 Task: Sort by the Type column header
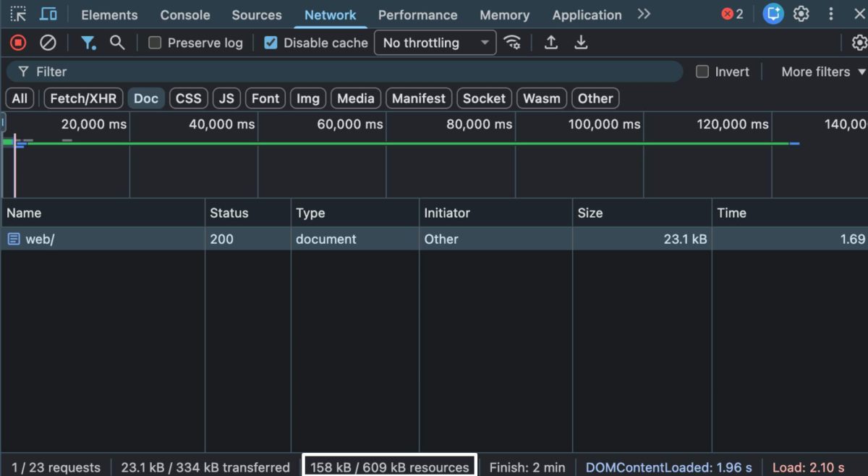(x=355, y=213)
